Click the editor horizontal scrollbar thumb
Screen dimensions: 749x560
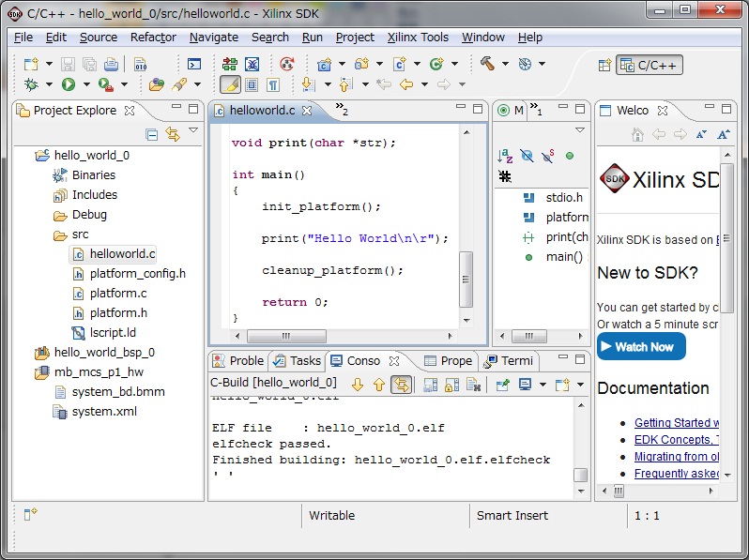[286, 336]
